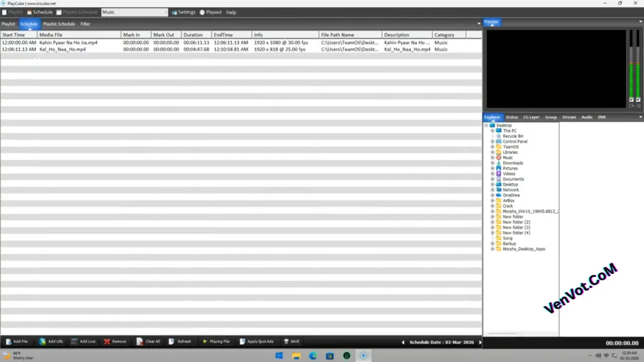This screenshot has width=644, height=362.
Task: Open the Playing File view
Action: 217,341
